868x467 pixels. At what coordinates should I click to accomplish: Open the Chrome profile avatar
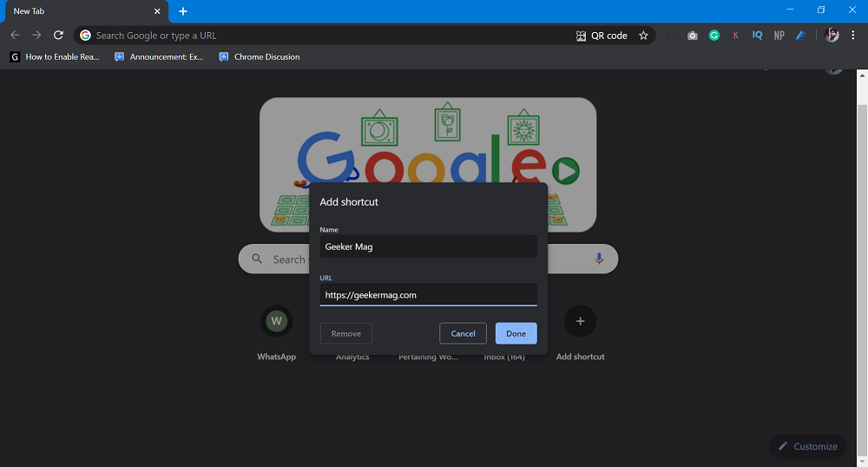832,36
